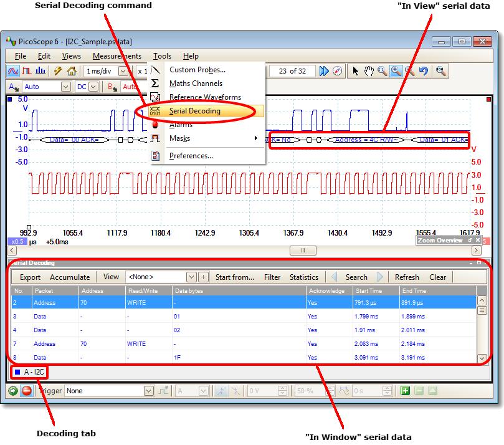Click the Custom Probes menu icon
Screen dimensions: 504x445
(x=155, y=70)
